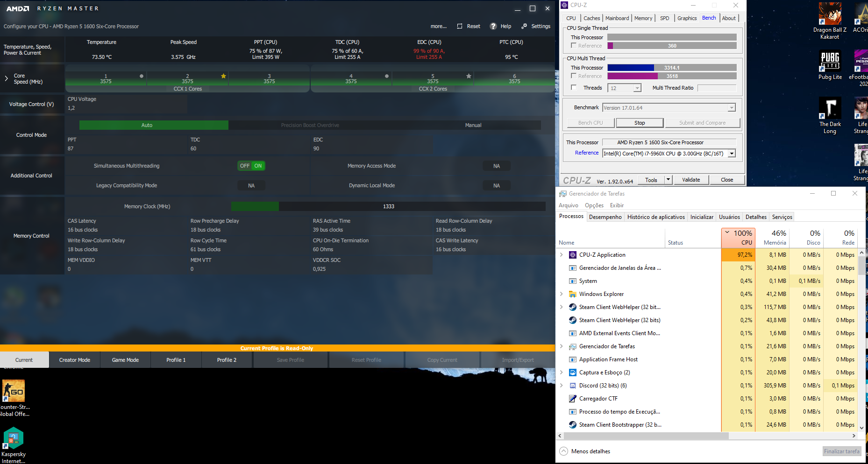The height and width of the screenshot is (464, 868).
Task: Open Kaspersky Internet Security desktop icon
Action: click(x=14, y=438)
